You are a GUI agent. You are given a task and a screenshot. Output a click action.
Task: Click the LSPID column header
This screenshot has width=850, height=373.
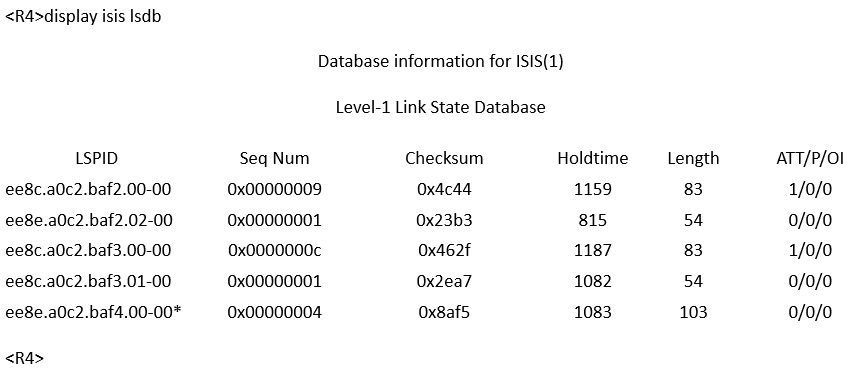[96, 158]
